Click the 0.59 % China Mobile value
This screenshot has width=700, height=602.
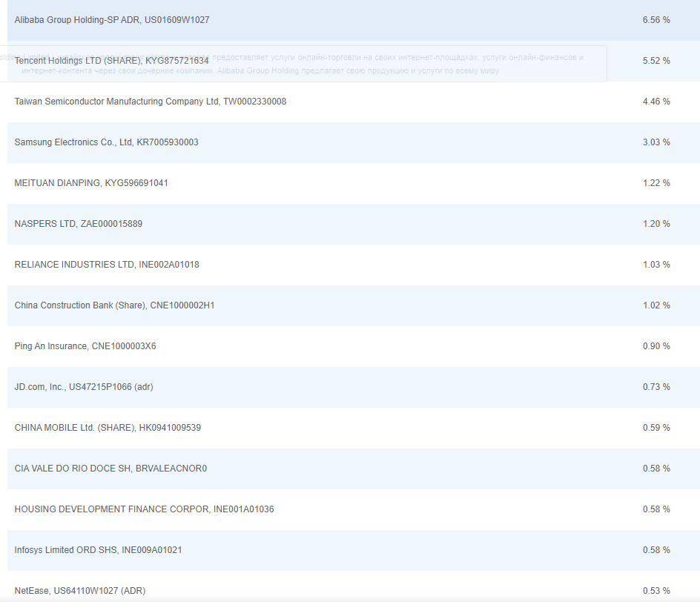click(x=656, y=428)
